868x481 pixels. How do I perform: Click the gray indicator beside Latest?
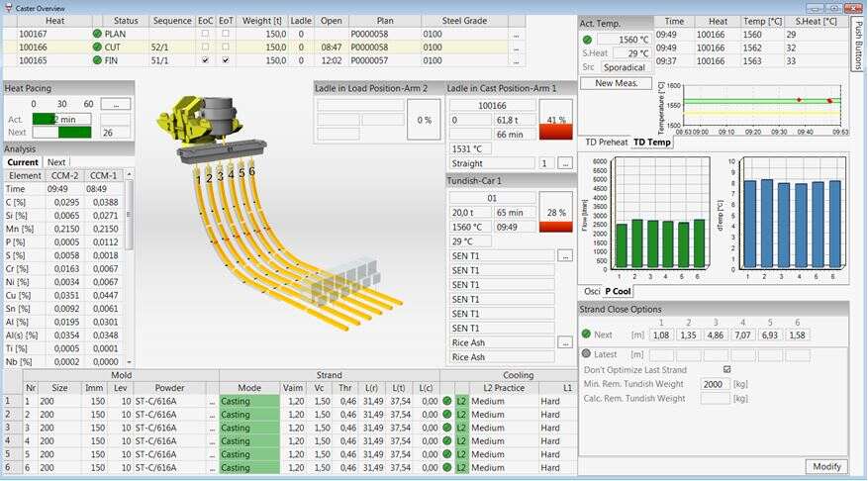[x=587, y=354]
